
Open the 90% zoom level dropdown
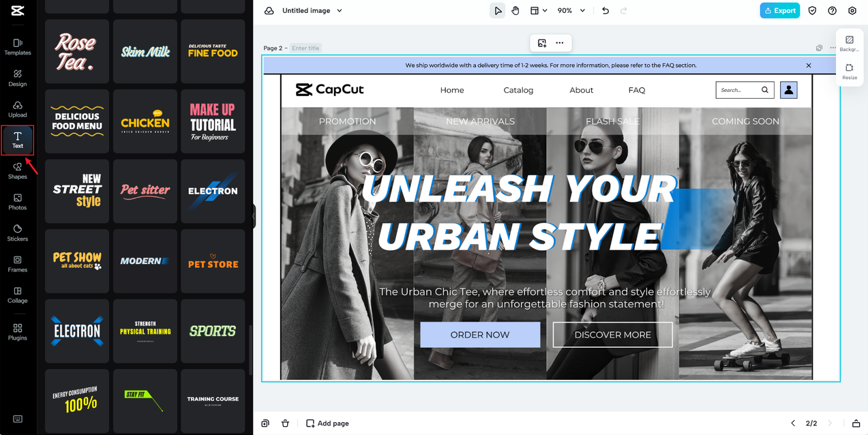pyautogui.click(x=571, y=11)
